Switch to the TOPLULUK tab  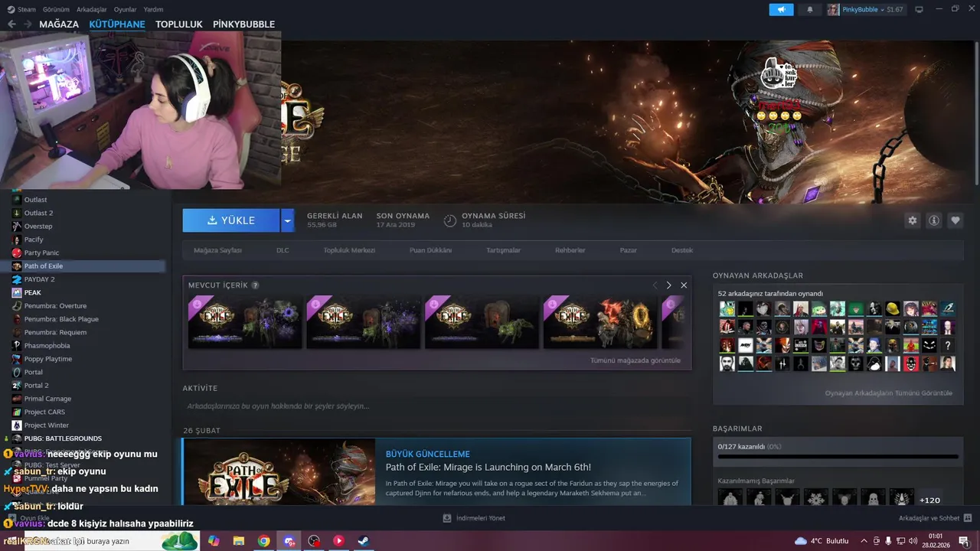tap(179, 24)
